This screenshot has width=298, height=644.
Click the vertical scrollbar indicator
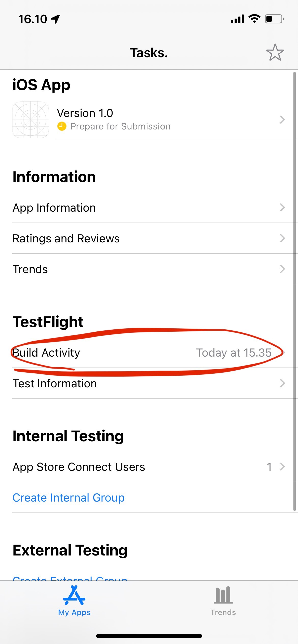click(x=294, y=290)
